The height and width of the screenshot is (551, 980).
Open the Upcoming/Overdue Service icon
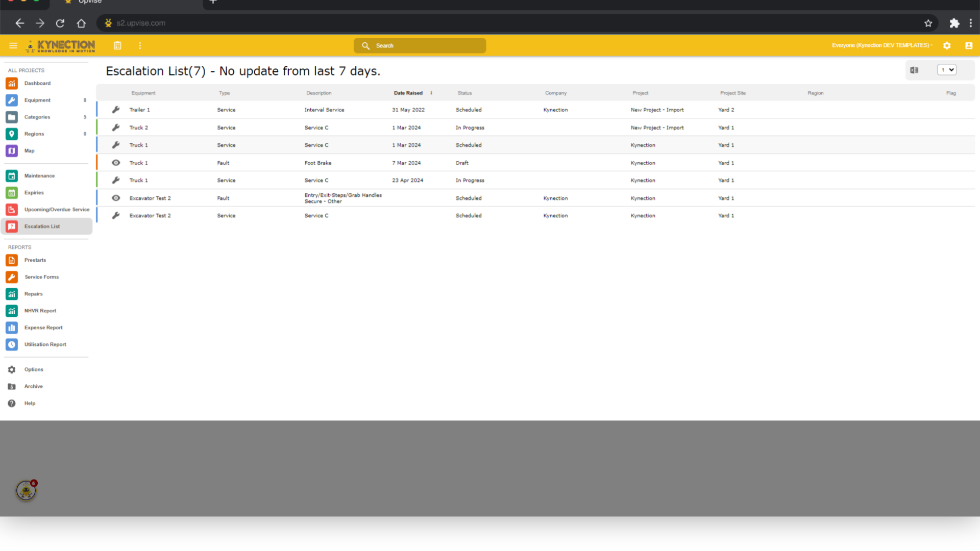coord(11,209)
